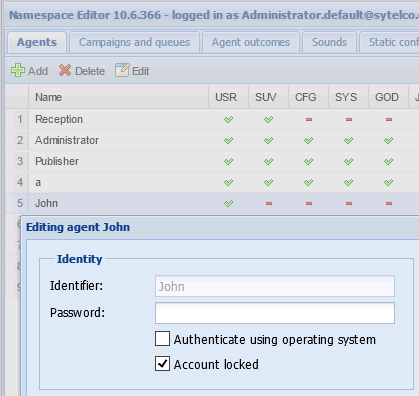Click USR checkmark for Reception
This screenshot has width=419, height=396.
point(228,119)
